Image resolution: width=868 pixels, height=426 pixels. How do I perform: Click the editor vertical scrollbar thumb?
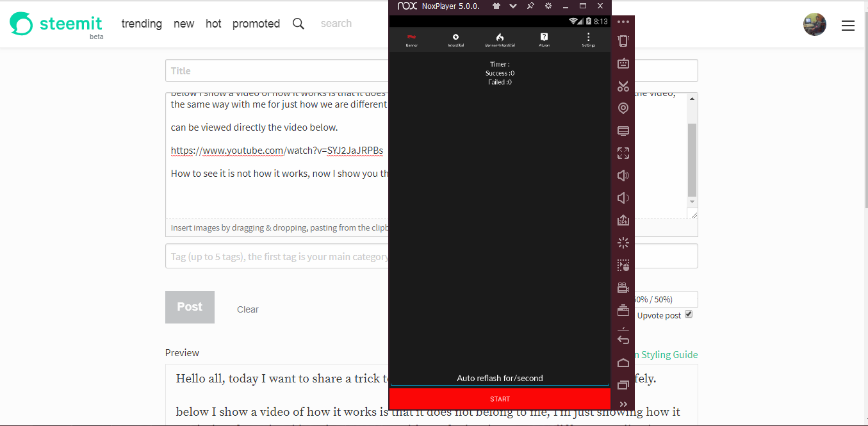[x=692, y=160]
